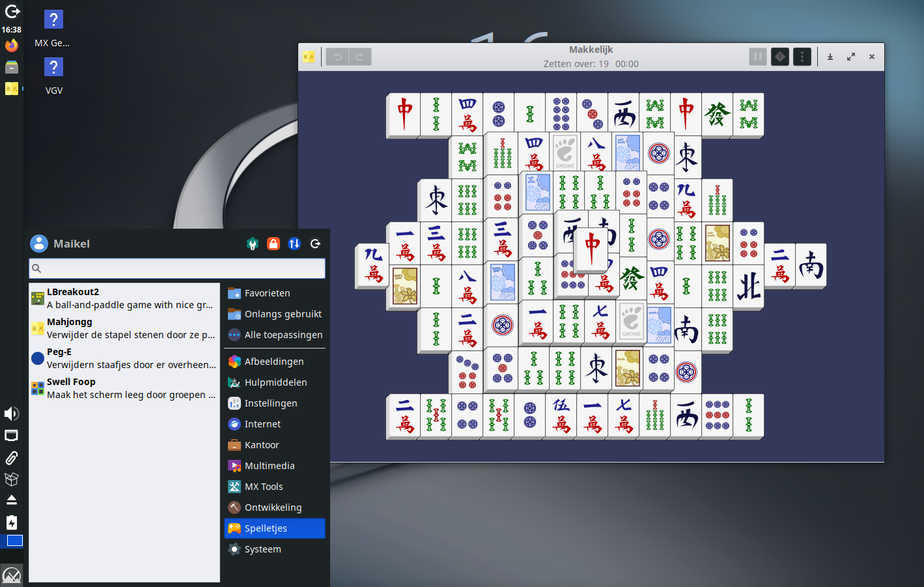Click the menu search field
The image size is (924, 587).
coord(176,268)
